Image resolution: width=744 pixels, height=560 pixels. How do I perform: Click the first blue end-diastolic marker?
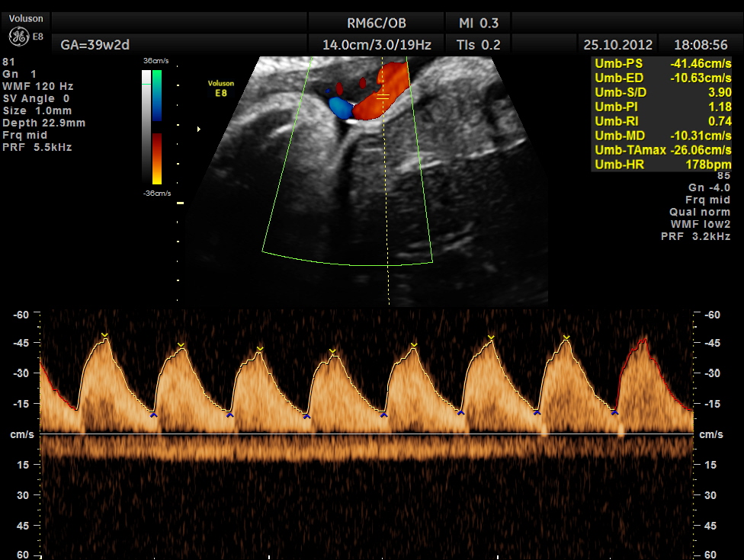[x=153, y=414]
